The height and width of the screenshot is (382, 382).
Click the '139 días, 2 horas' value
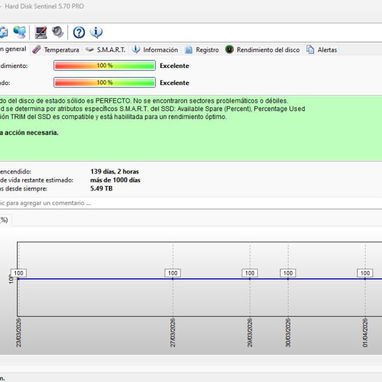click(x=115, y=172)
